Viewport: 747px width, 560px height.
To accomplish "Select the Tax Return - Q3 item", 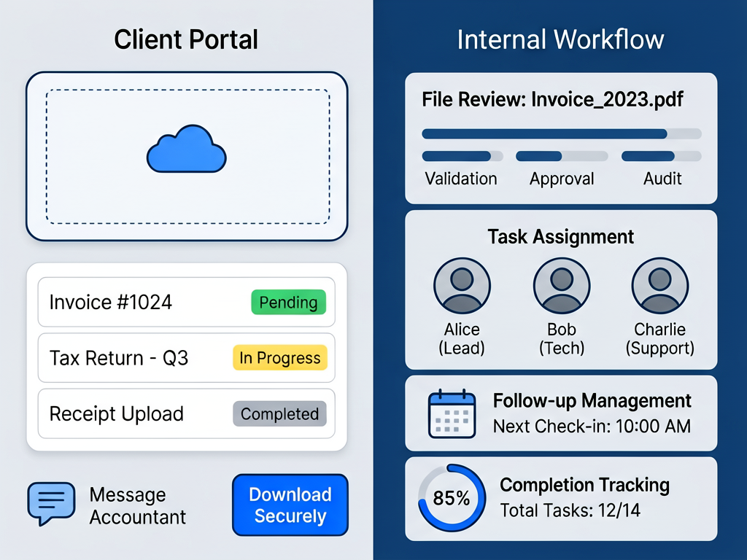I will click(x=118, y=358).
